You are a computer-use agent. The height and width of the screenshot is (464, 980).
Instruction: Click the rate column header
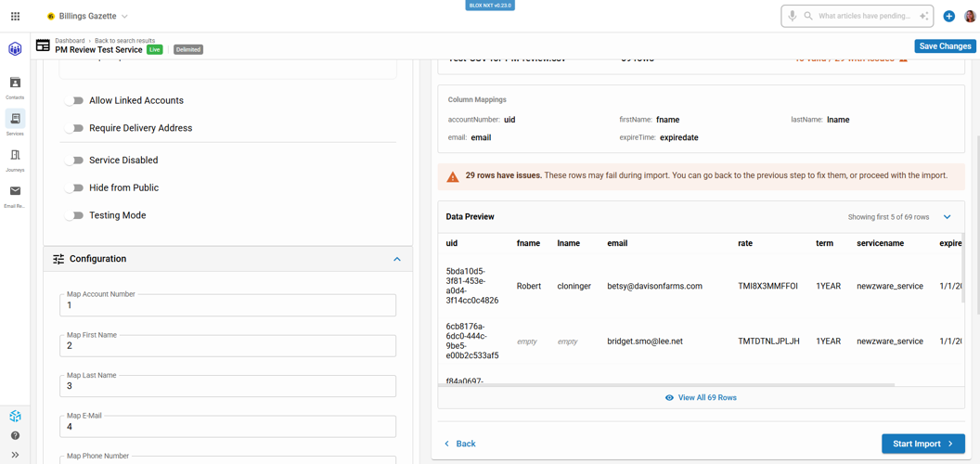[x=745, y=243]
